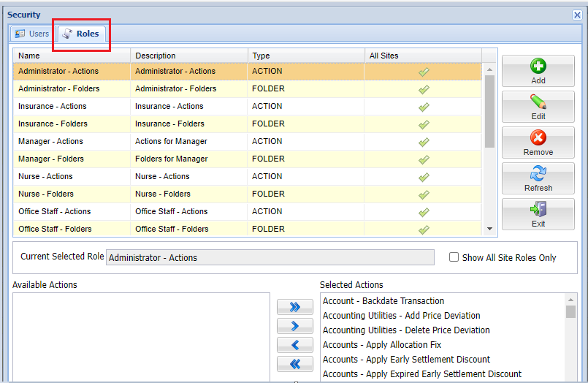Image resolution: width=588 pixels, height=383 pixels.
Task: Click All Sites checkmark for Insurance - Actions
Action: 424,107
